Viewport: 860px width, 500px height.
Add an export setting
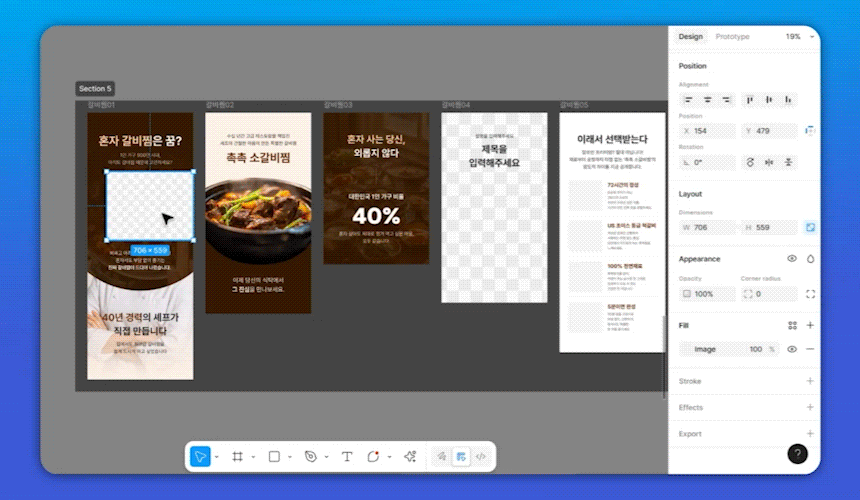click(810, 434)
